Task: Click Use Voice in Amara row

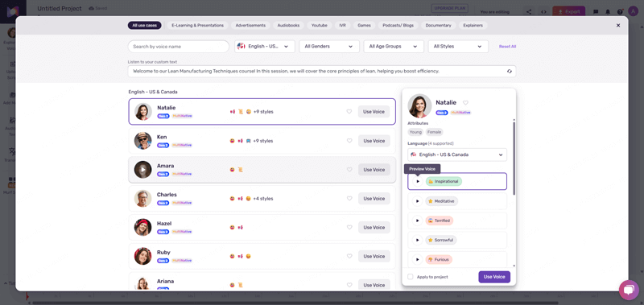Action: [374, 170]
